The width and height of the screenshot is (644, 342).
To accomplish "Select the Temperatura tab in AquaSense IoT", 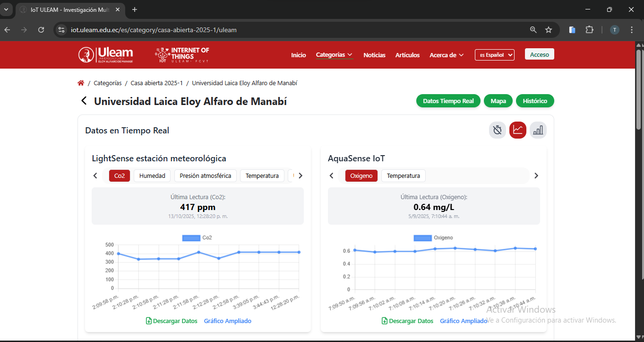I will click(x=403, y=175).
